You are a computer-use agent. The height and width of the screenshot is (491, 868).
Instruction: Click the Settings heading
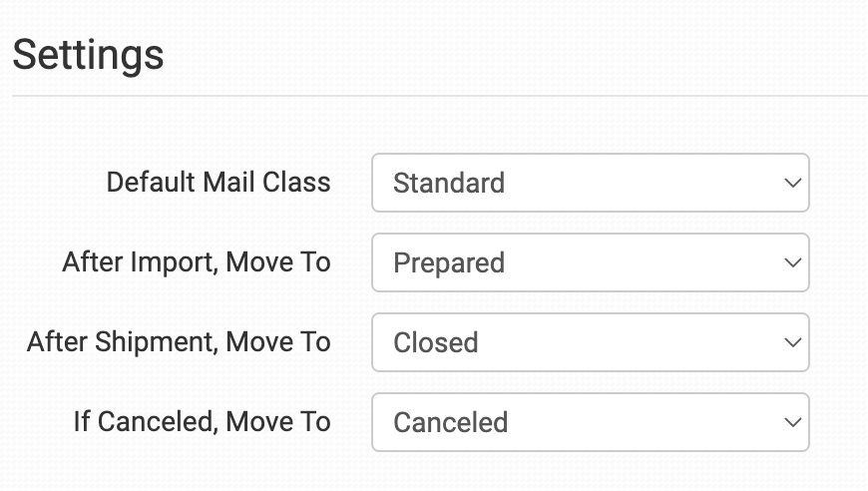pyautogui.click(x=88, y=54)
